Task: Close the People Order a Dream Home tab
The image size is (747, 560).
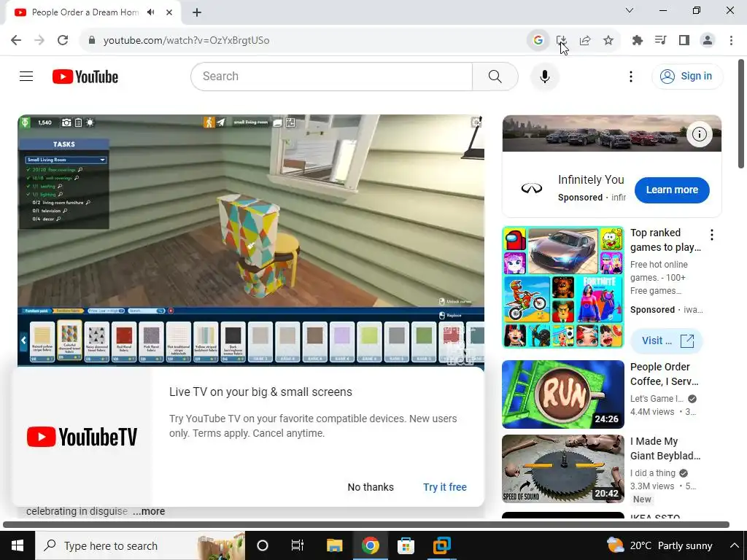Action: tap(169, 12)
